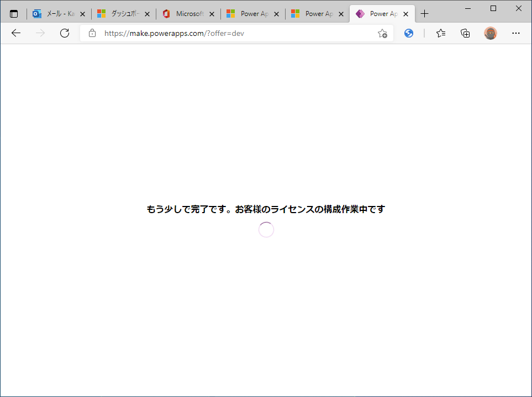Click the blue globe extension icon
This screenshot has height=397, width=532.
[x=409, y=33]
